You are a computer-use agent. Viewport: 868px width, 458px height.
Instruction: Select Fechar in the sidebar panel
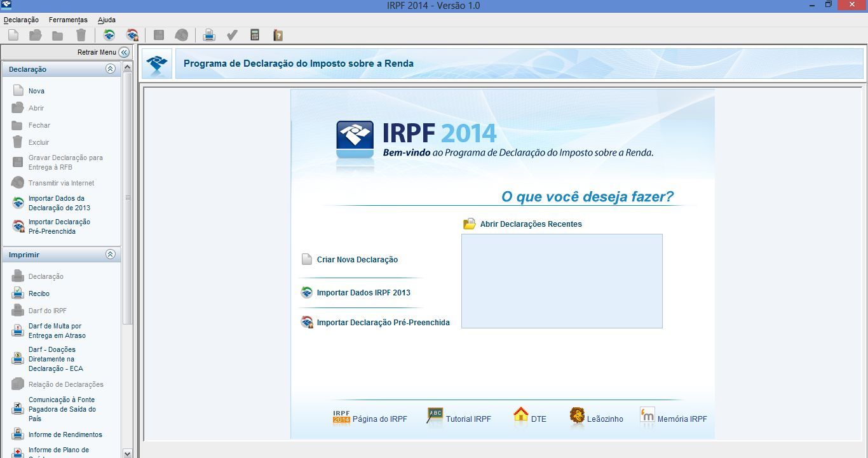pos(31,125)
